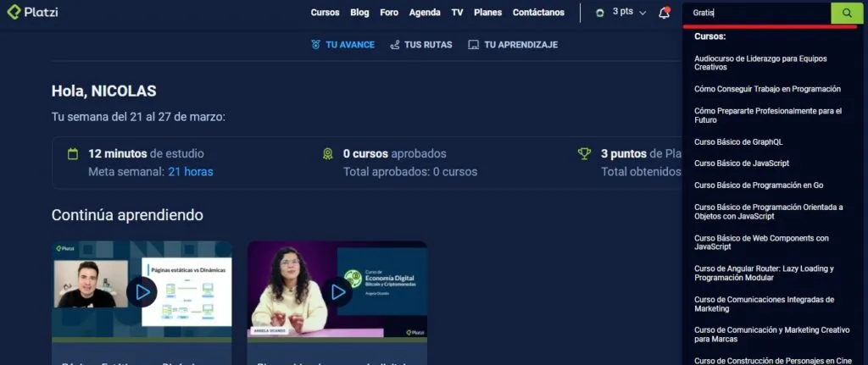Click the trophy icon by 3 puntos
The height and width of the screenshot is (365, 868).
(584, 154)
